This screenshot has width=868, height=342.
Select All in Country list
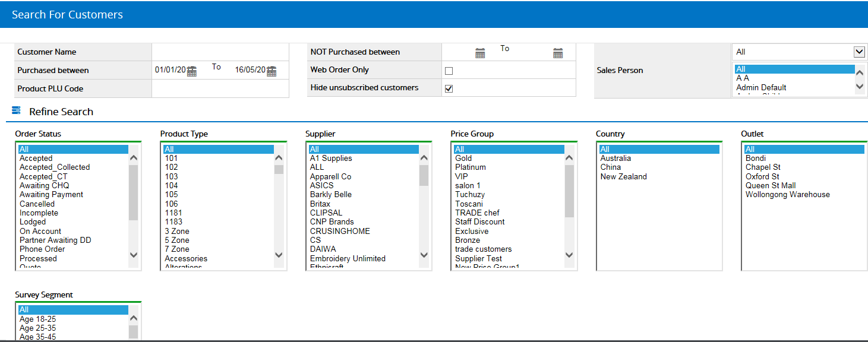click(x=659, y=149)
